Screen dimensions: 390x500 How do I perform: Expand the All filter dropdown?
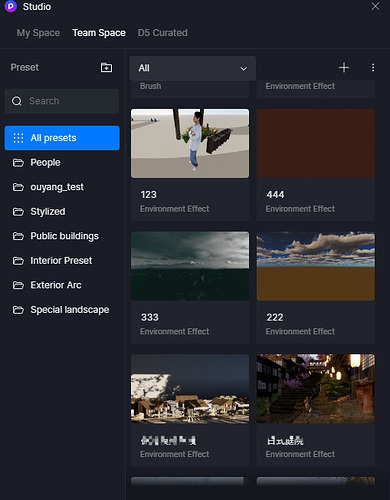193,68
